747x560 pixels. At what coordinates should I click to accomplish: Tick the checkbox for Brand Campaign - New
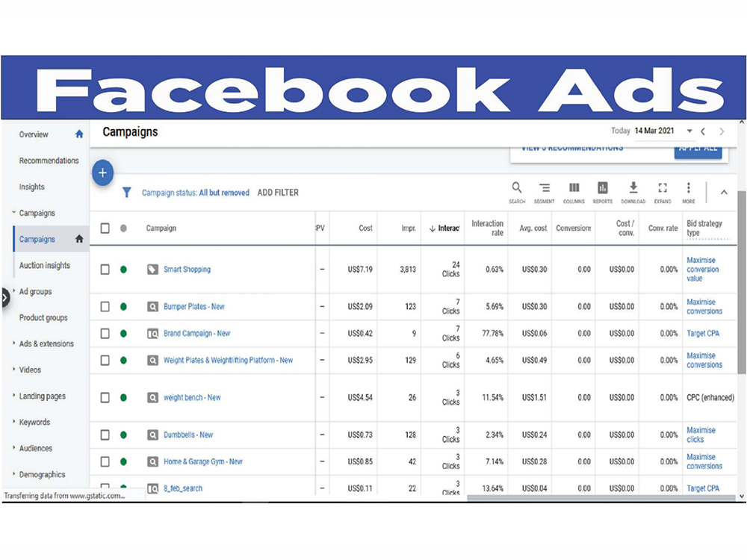(x=105, y=334)
